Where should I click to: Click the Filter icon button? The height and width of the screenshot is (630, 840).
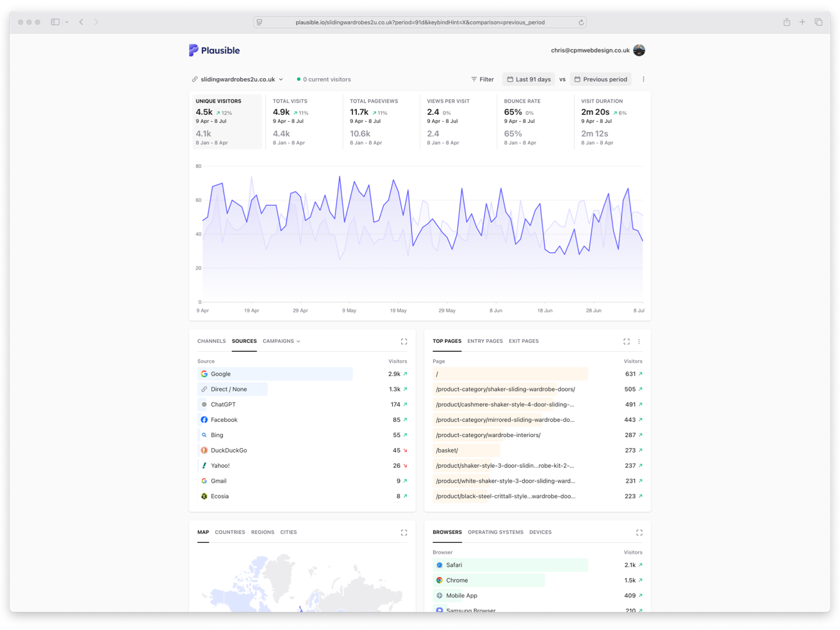[482, 79]
